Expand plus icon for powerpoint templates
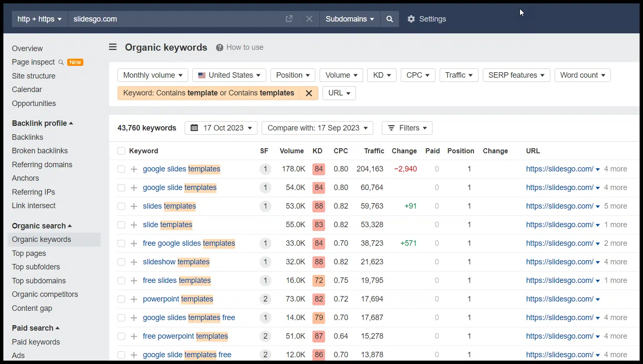The image size is (643, 364). coord(134,299)
